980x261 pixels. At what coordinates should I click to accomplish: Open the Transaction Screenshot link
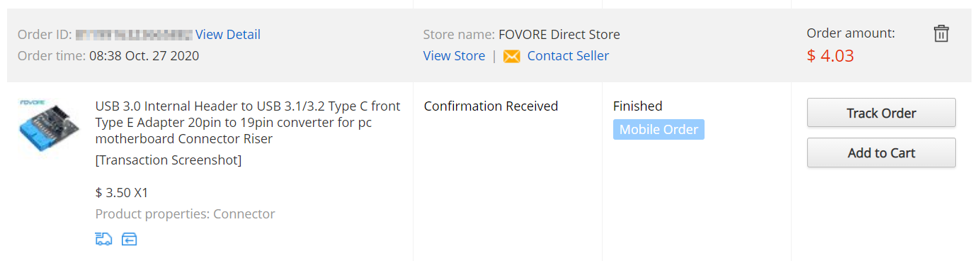(169, 160)
